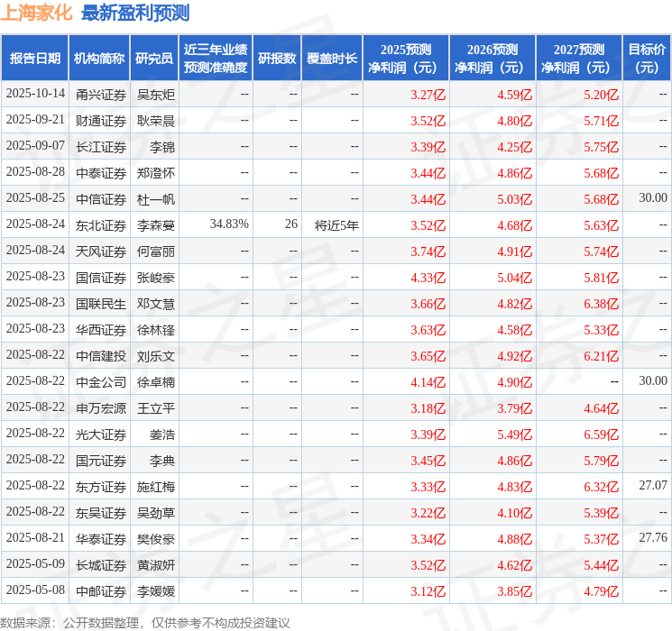Select analyst 施红梅 name
Viewport: 672px width, 631px height.
pyautogui.click(x=155, y=487)
